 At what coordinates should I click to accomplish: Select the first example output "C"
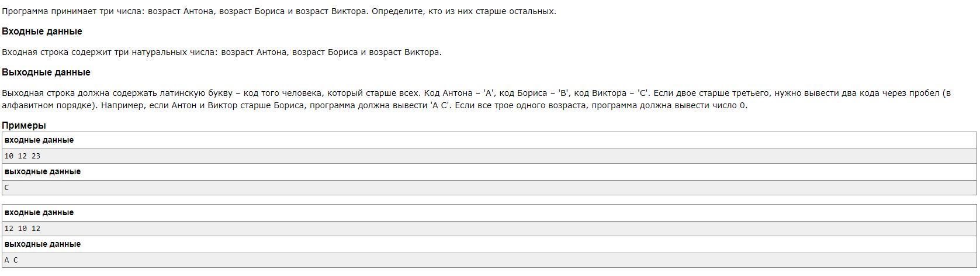[x=6, y=188]
